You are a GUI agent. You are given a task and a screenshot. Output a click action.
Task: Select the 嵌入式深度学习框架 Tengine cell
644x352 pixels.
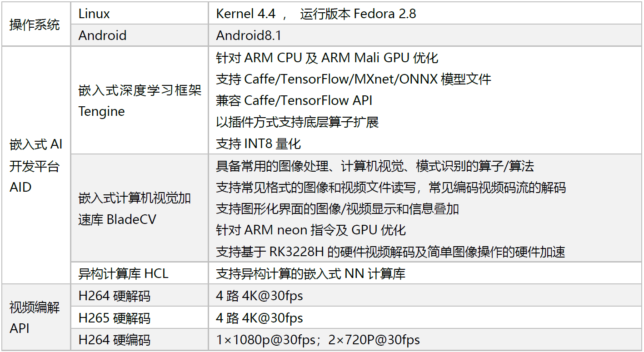(x=140, y=100)
